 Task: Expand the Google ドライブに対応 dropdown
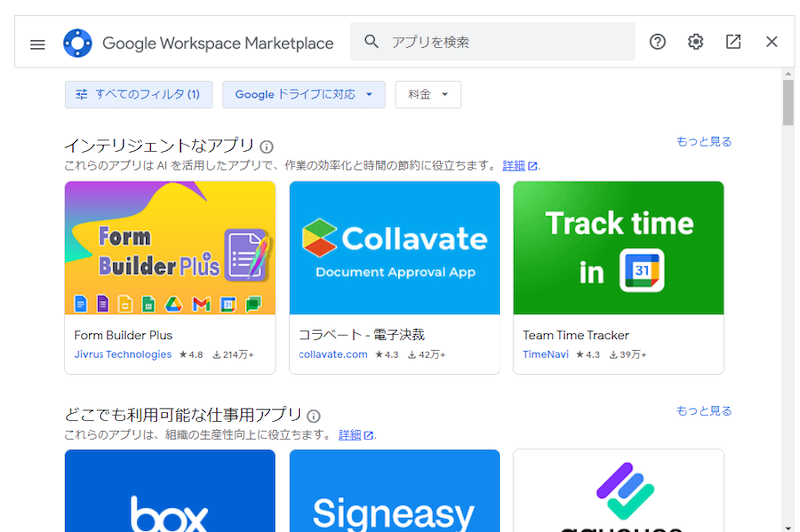pyautogui.click(x=303, y=94)
